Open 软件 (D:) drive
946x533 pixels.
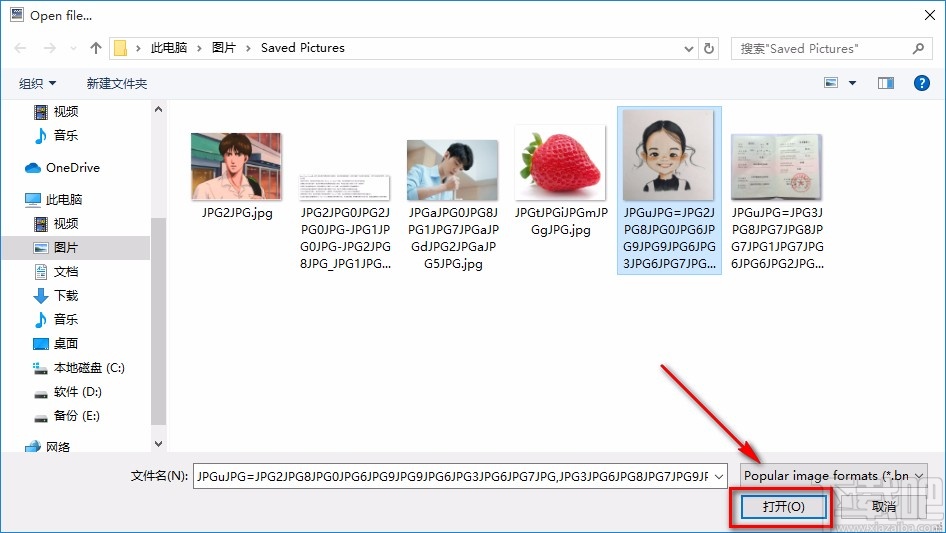(77, 392)
